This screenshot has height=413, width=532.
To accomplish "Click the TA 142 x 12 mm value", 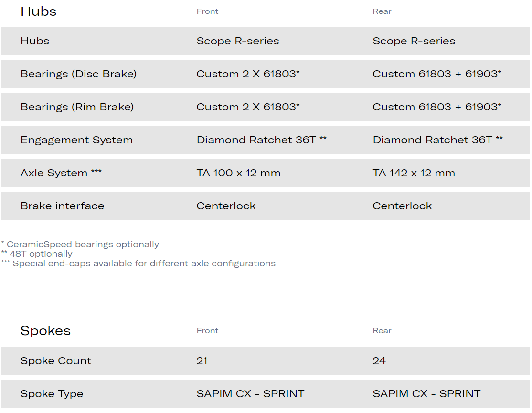I will [x=414, y=173].
